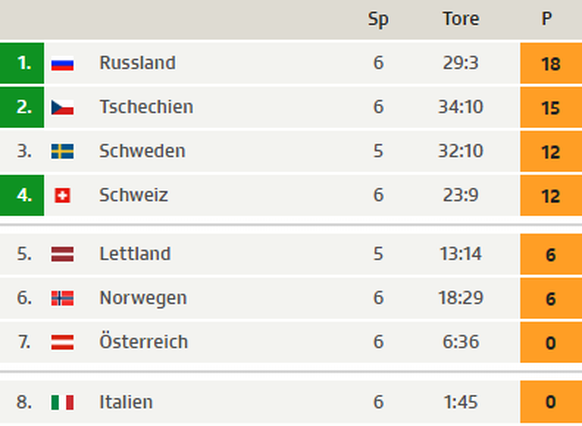Click the green rank 4 badge

tap(22, 195)
